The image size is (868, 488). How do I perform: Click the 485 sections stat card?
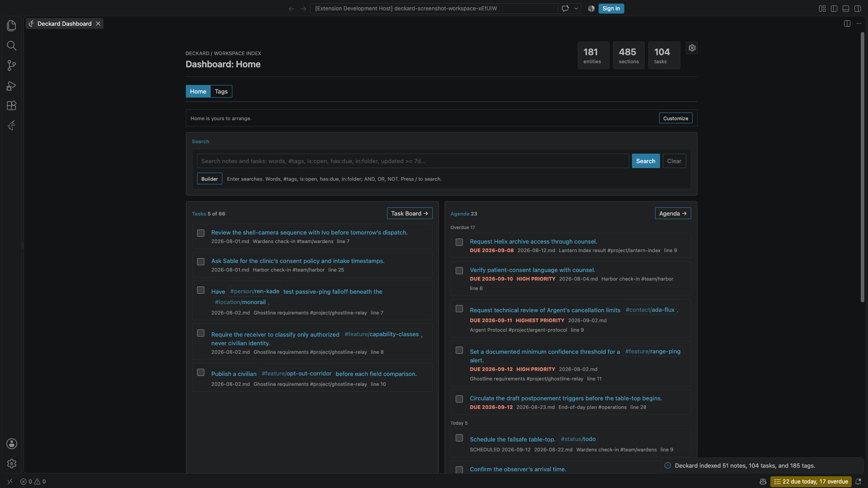628,56
